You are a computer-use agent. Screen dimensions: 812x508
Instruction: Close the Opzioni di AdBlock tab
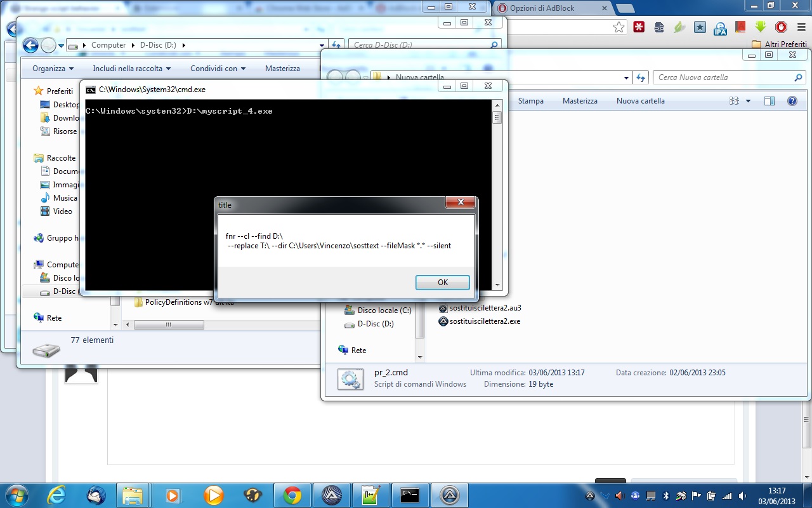click(x=605, y=8)
